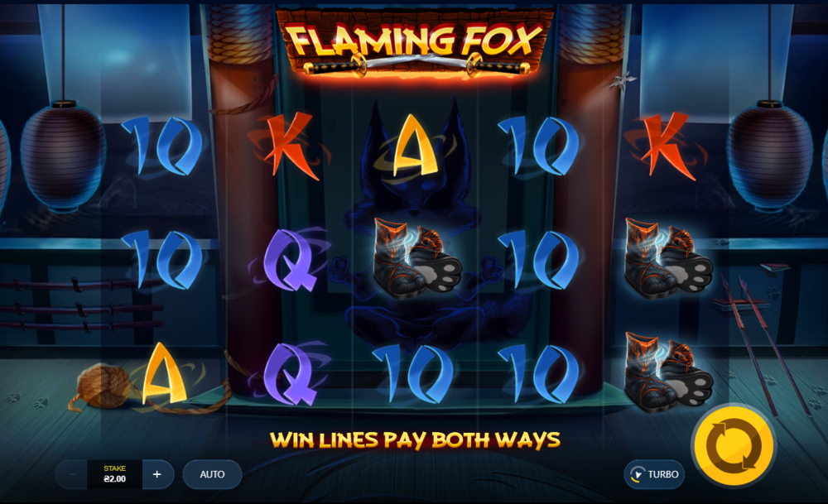Click the blue 10 on the bottom row of the center reel
Viewport: 828px width, 504px height.
[x=413, y=373]
